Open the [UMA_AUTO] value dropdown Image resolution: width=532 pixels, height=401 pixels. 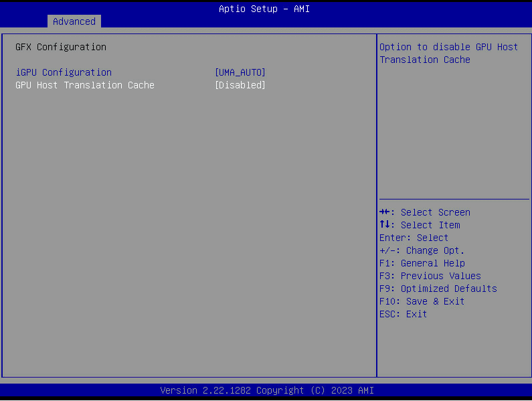click(x=240, y=72)
